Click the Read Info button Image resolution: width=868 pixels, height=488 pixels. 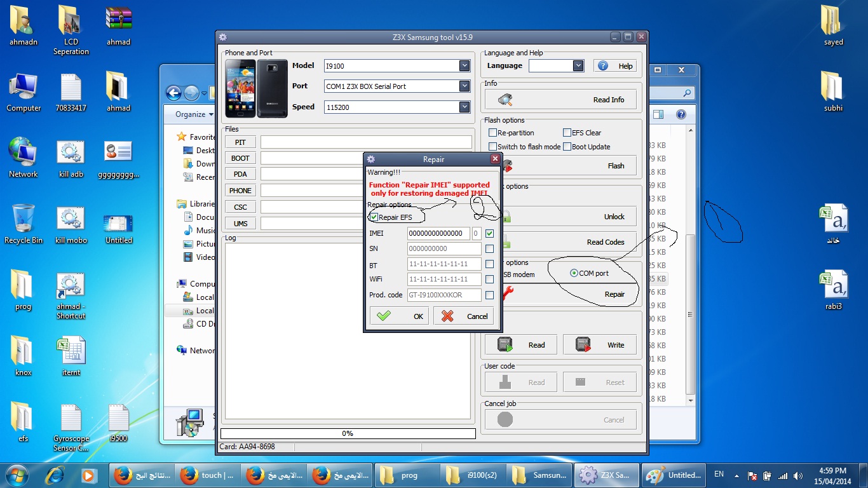tap(560, 100)
